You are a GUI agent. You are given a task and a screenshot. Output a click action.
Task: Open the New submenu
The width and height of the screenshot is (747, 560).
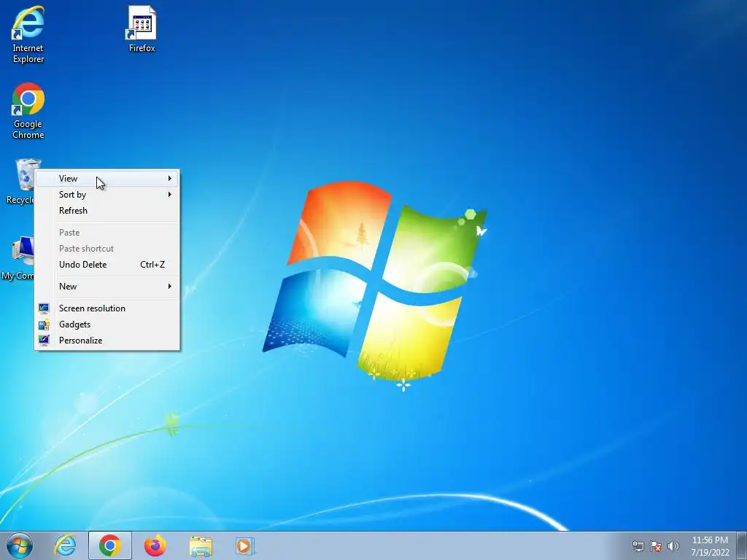pos(107,287)
